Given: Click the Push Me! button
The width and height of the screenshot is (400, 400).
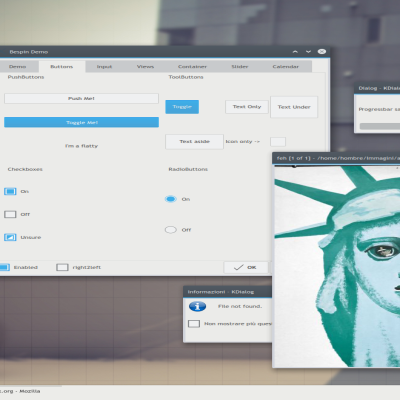Looking at the screenshot, I should [x=81, y=98].
